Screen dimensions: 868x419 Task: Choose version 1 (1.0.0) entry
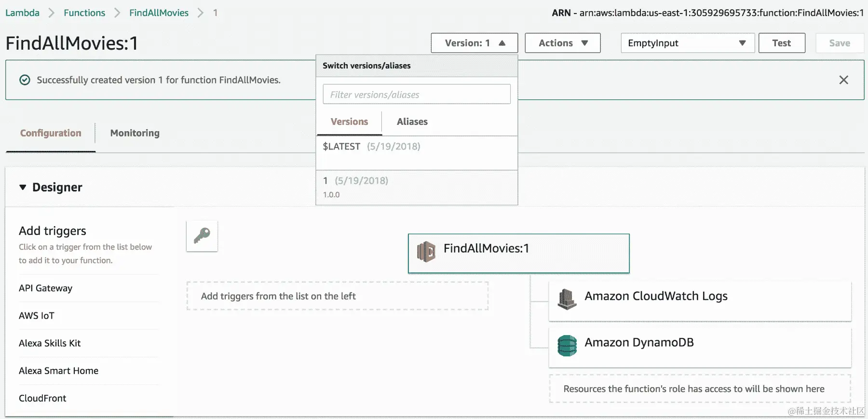point(417,188)
